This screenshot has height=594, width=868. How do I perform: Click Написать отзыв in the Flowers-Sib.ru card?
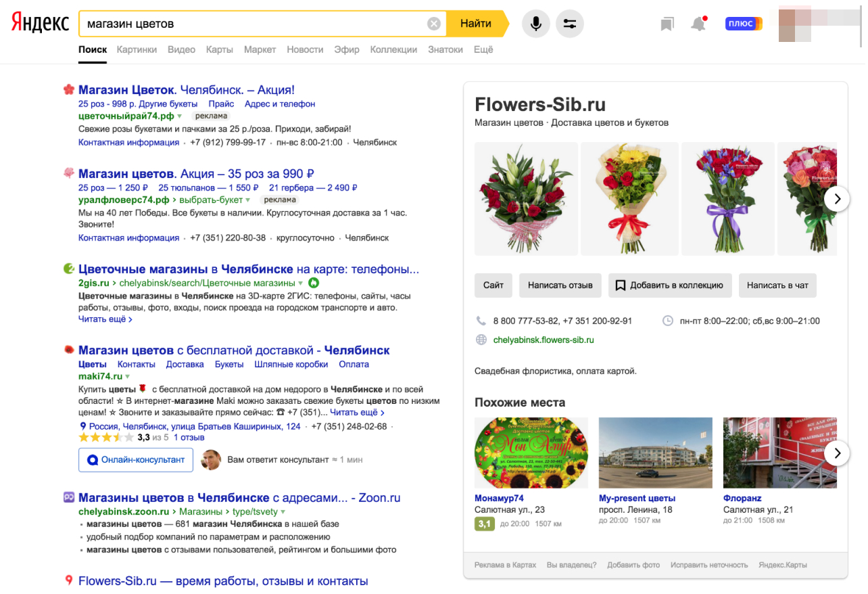[x=560, y=285]
